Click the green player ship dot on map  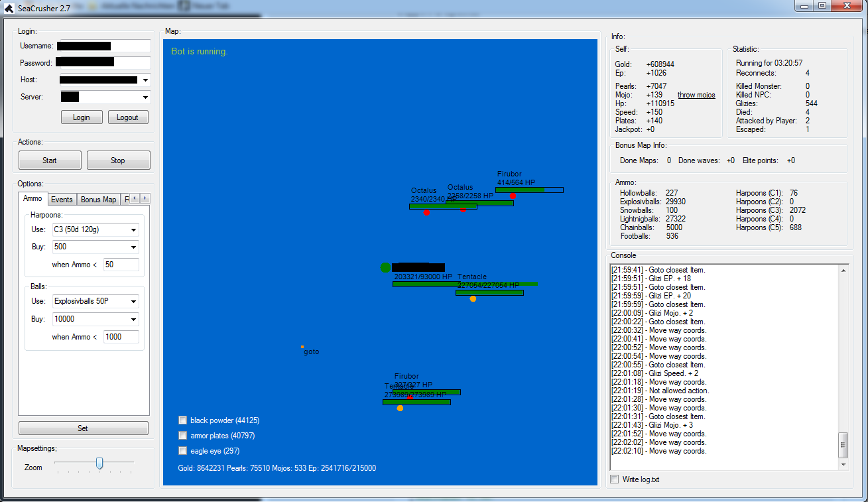(385, 267)
